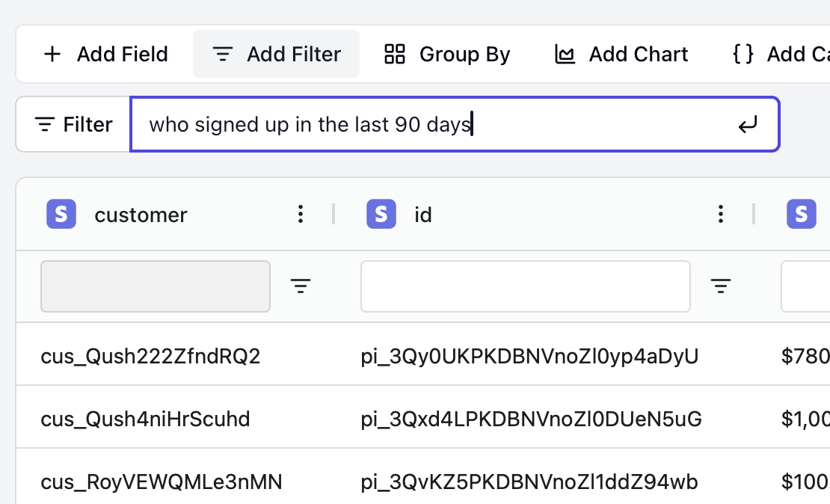Click the Add Field button
Image resolution: width=830 pixels, height=504 pixels.
(x=105, y=54)
